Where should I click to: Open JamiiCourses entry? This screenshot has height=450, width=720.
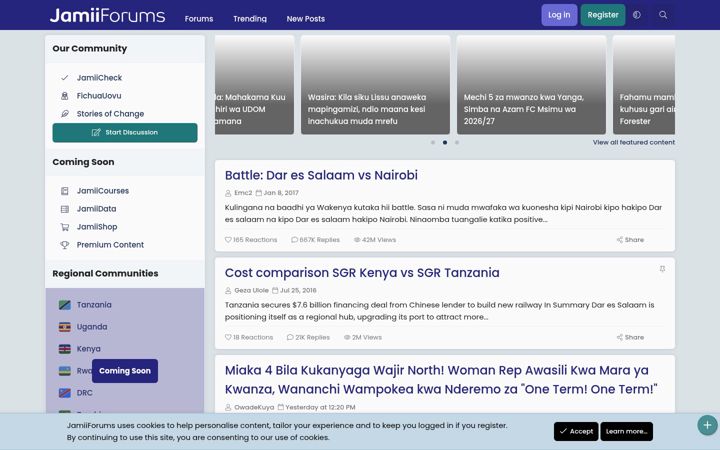(x=103, y=191)
